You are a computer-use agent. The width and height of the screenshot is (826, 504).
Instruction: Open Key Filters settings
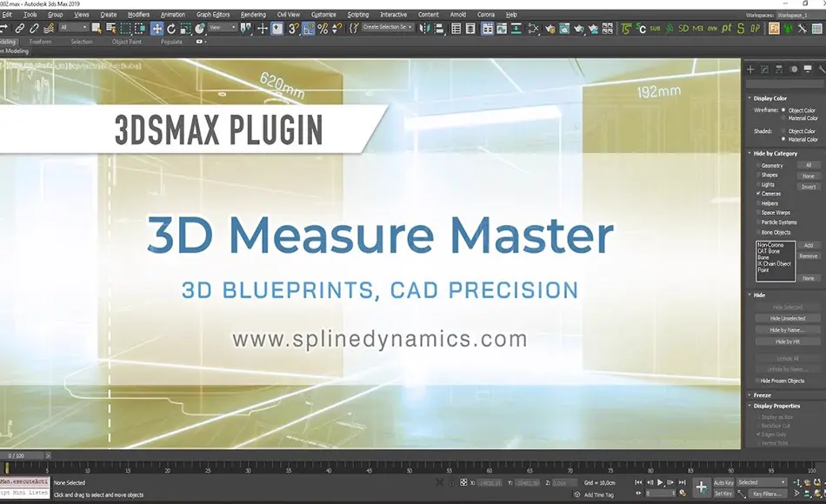click(x=769, y=493)
